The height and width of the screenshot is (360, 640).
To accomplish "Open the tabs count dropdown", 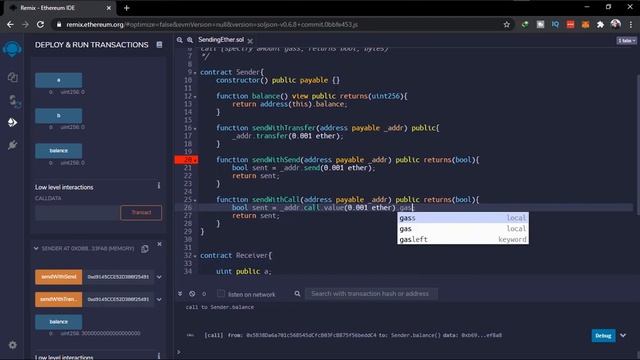I will pyautogui.click(x=627, y=40).
